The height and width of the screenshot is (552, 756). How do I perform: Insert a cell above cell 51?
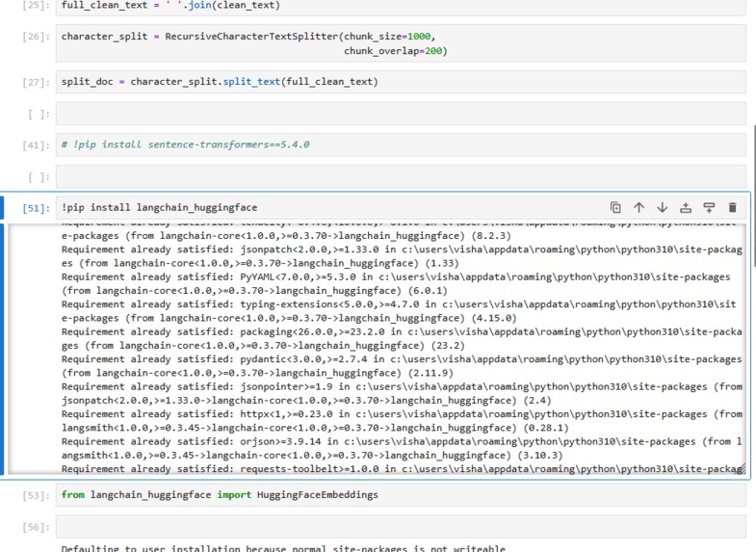pyautogui.click(x=686, y=207)
